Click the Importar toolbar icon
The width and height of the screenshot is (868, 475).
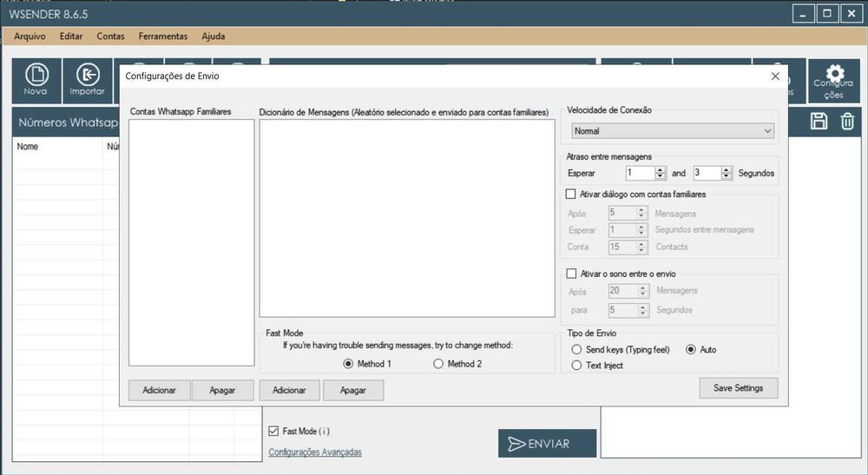click(87, 81)
